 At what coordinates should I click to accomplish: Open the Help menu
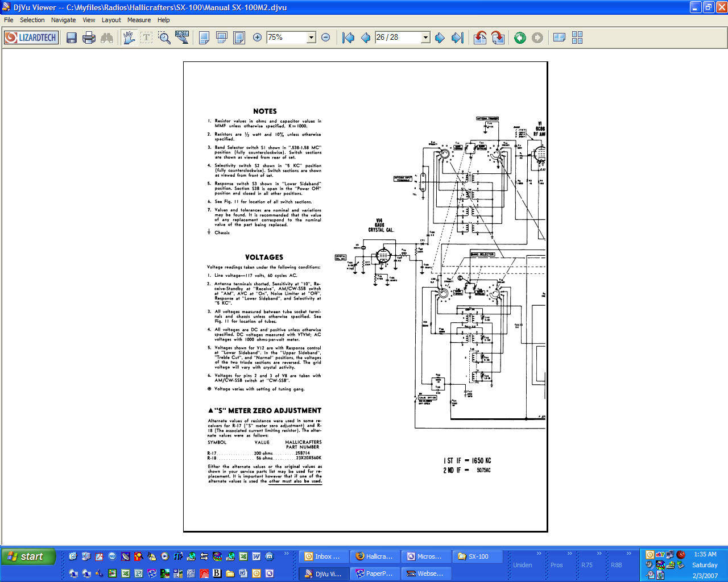coord(163,20)
